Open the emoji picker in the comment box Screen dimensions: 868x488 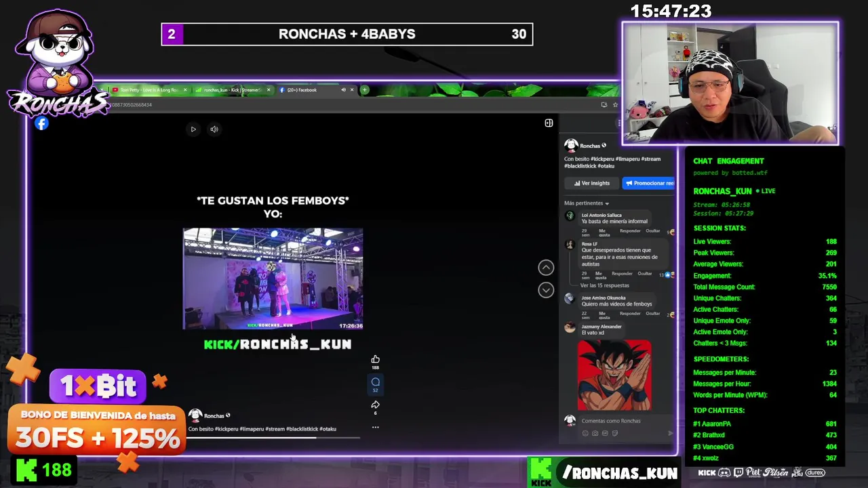pyautogui.click(x=585, y=433)
